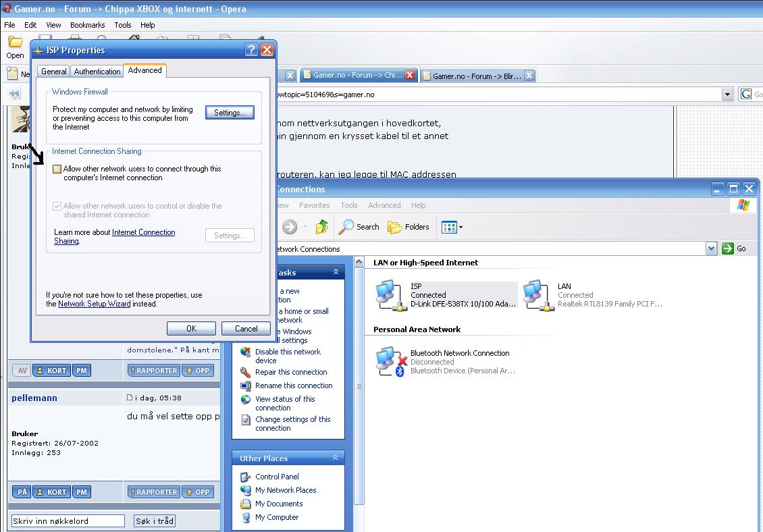This screenshot has width=763, height=532.
Task: Click the Forward arrow in Network Connections toolbar
Action: 290,227
